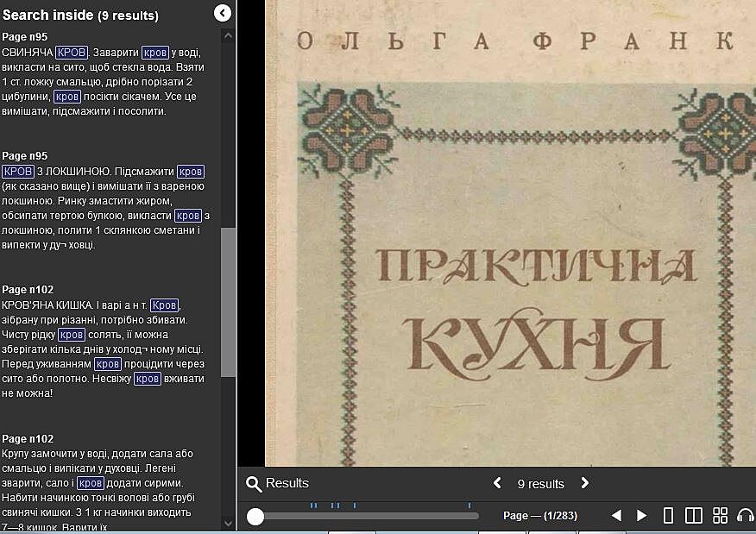Image resolution: width=756 pixels, height=534 pixels.
Task: Open the КРОВ З ЛОКШИНОЮ result
Action: click(x=110, y=207)
